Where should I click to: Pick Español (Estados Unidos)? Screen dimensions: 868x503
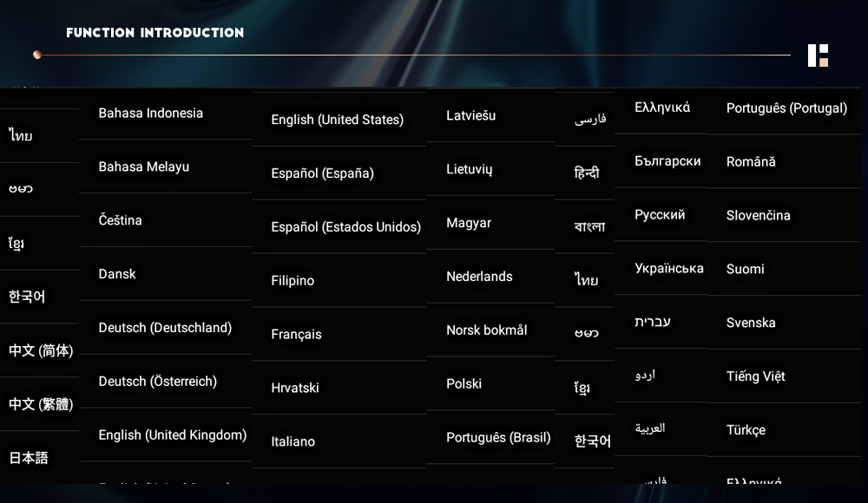346,227
